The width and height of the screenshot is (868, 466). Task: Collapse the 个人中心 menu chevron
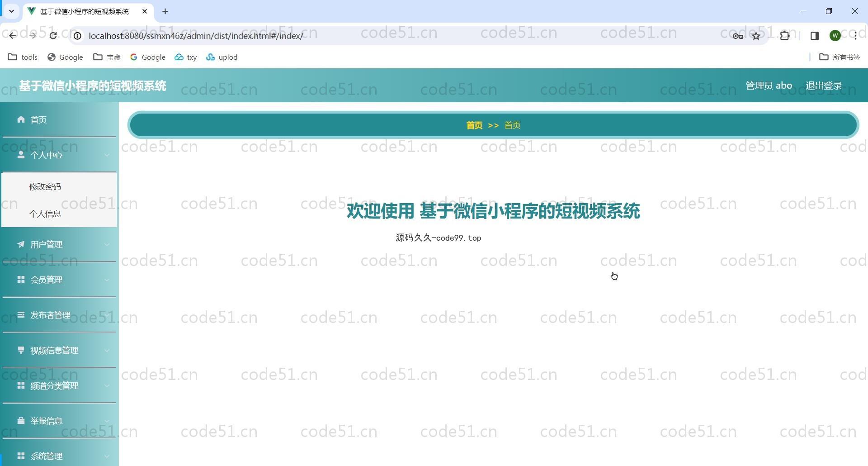pyautogui.click(x=107, y=155)
